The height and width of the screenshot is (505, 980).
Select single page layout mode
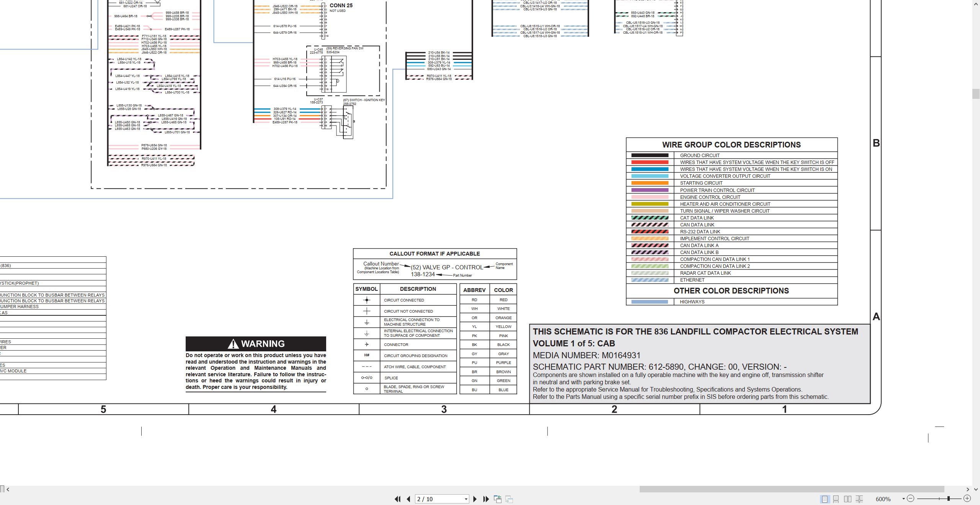pyautogui.click(x=825, y=499)
